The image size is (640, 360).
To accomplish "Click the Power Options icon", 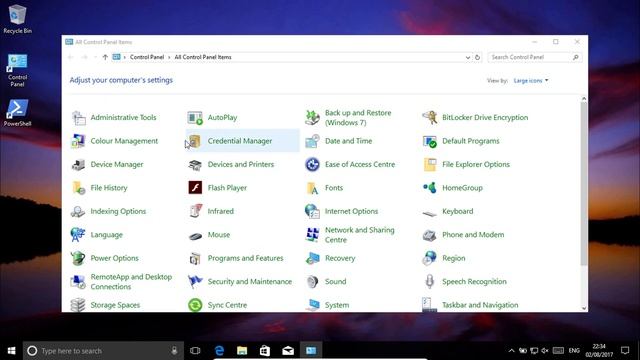I will point(78,258).
